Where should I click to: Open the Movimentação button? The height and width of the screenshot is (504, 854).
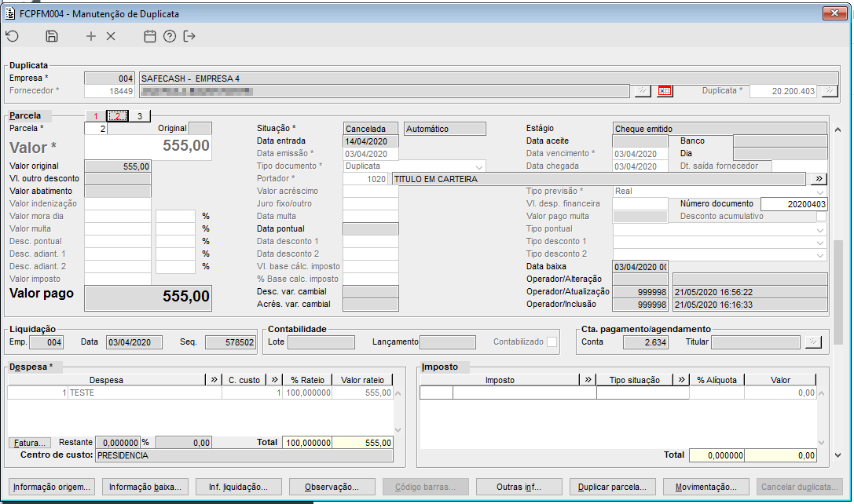point(706,487)
